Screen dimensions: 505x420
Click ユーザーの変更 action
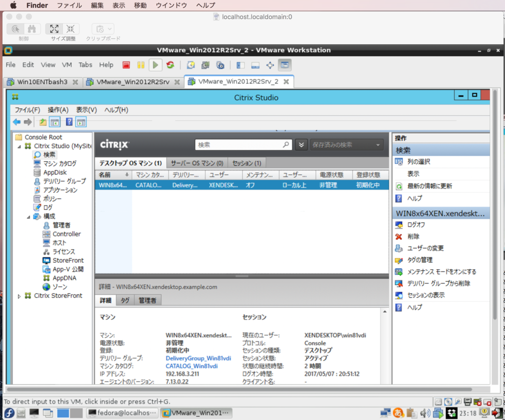point(426,248)
